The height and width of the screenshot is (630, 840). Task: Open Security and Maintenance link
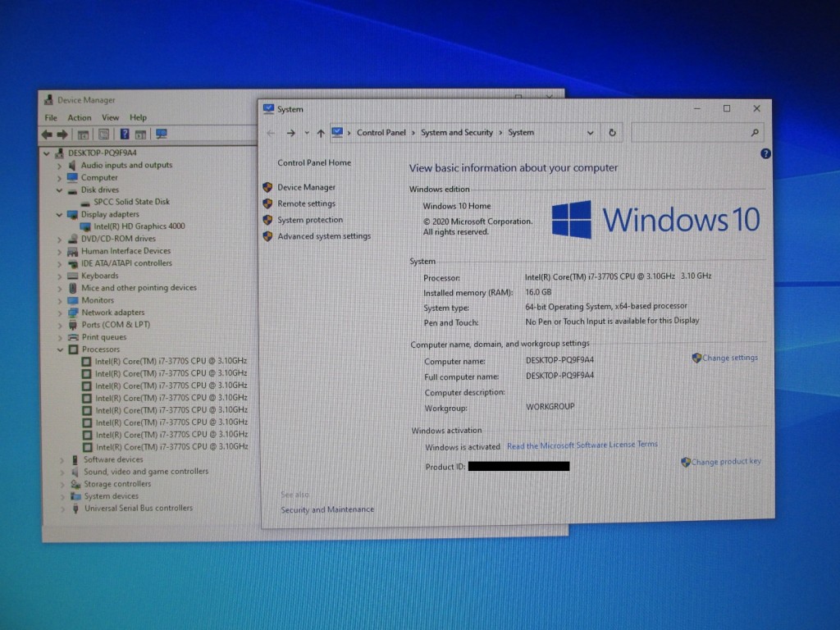327,509
